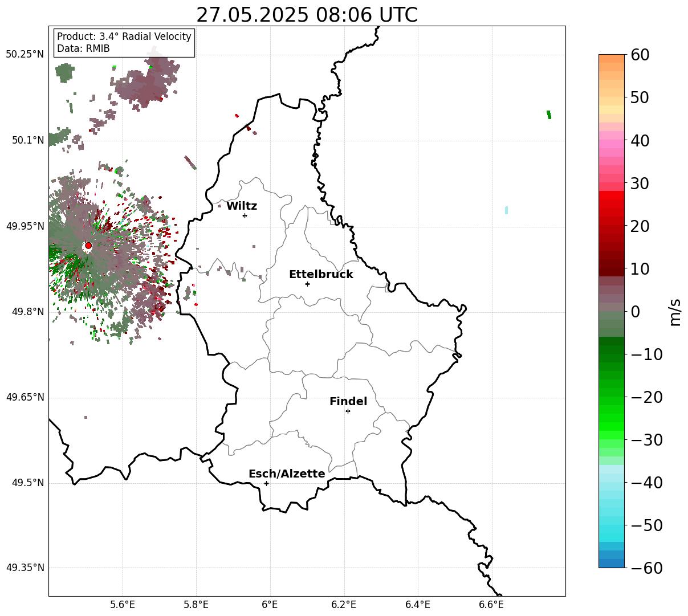The height and width of the screenshot is (616, 688).
Task: Click the 49.8°N latitude label
Action: pyautogui.click(x=28, y=312)
